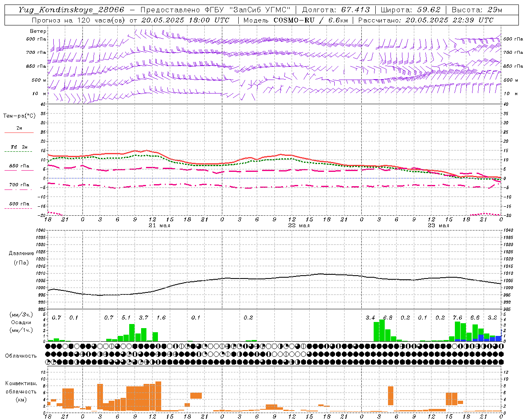
Task: Click the 'Конвективн.' convective cloud label
Action: tap(21, 383)
